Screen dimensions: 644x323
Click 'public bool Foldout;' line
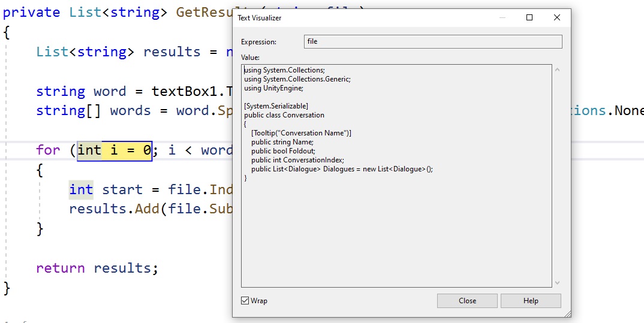(x=284, y=151)
